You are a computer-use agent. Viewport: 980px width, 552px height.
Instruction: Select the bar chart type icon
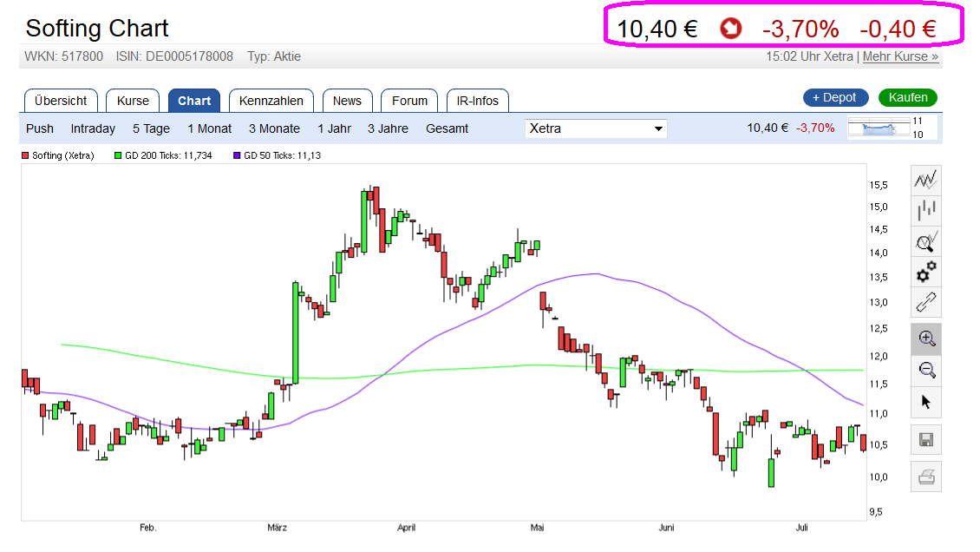click(x=925, y=210)
